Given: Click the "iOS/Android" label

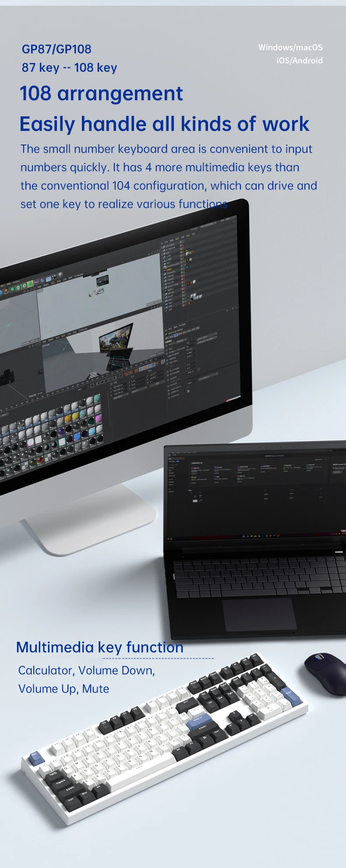Looking at the screenshot, I should [300, 60].
